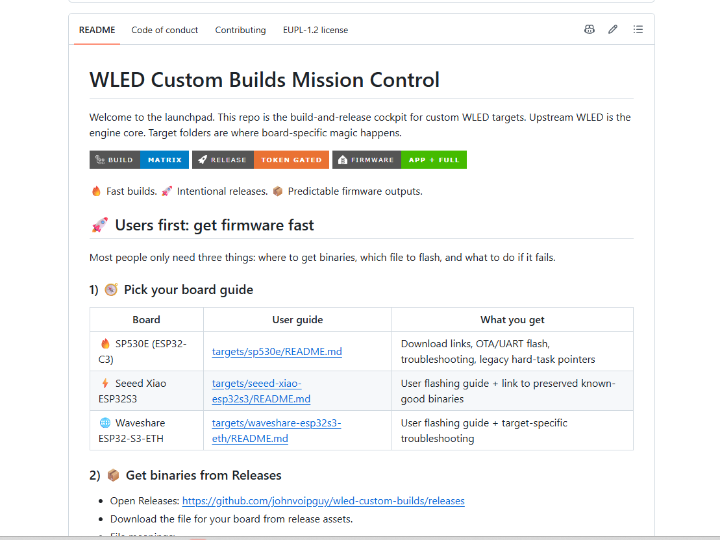Click the pencil edit file icon
Screen dimensions: 720x540
(x=613, y=29)
